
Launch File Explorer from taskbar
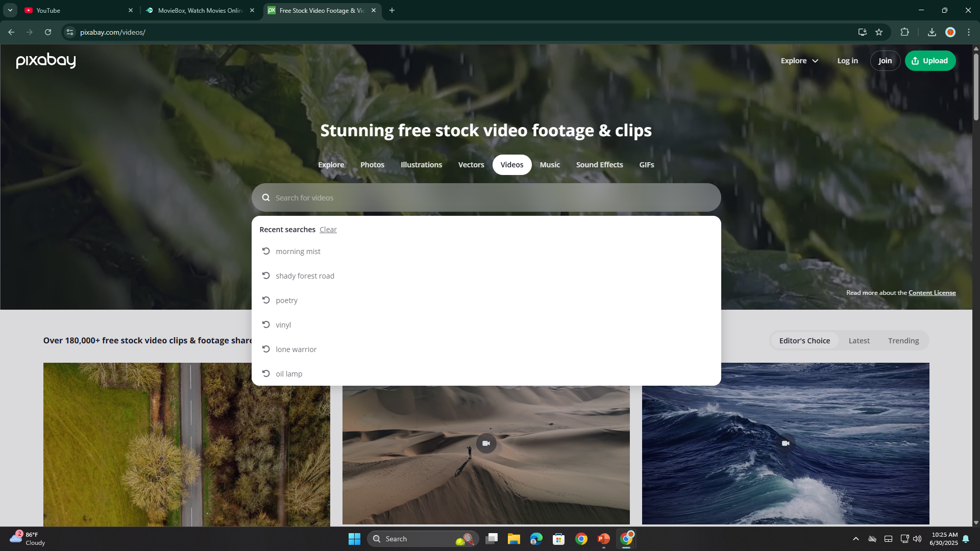pos(513,539)
